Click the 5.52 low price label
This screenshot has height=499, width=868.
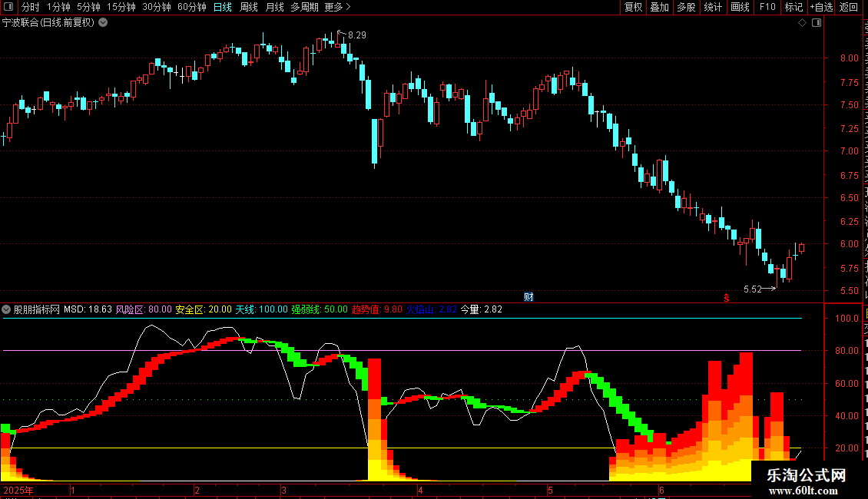click(752, 289)
